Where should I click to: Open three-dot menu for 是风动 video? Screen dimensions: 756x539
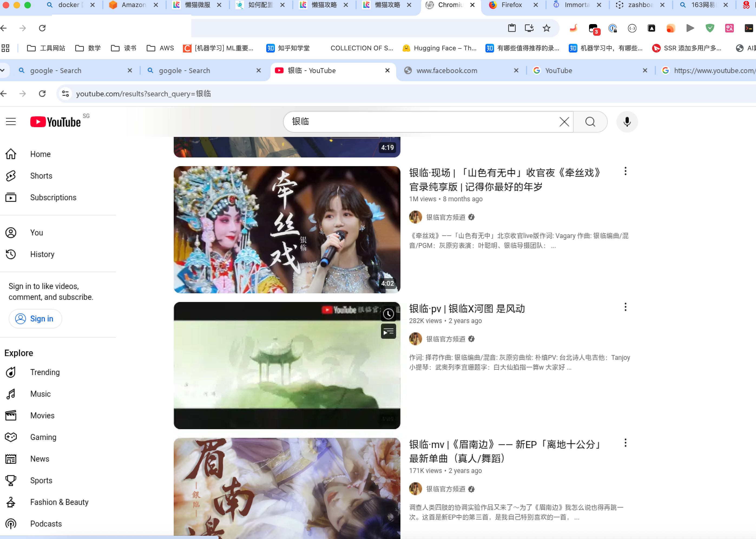[x=625, y=307]
